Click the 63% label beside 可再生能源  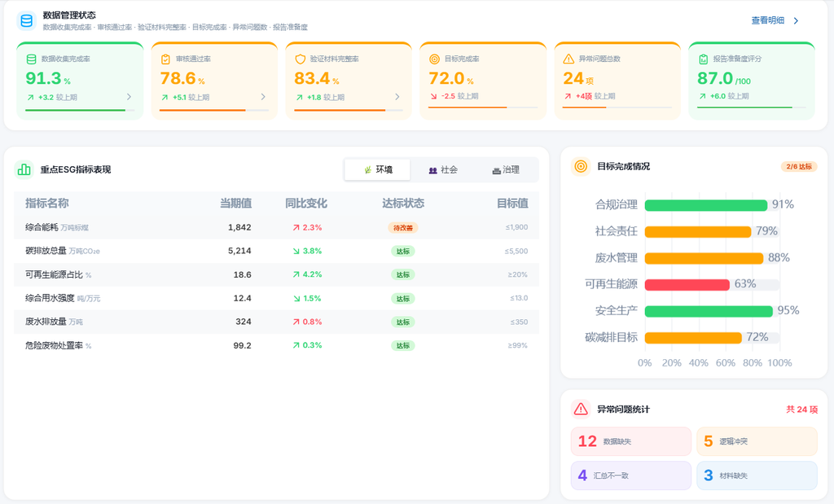pyautogui.click(x=745, y=284)
